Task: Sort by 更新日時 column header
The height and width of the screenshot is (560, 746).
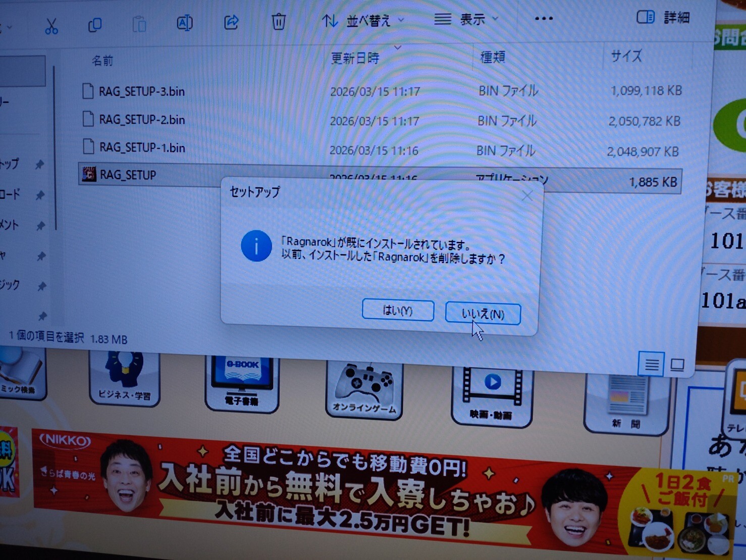Action: pyautogui.click(x=355, y=59)
